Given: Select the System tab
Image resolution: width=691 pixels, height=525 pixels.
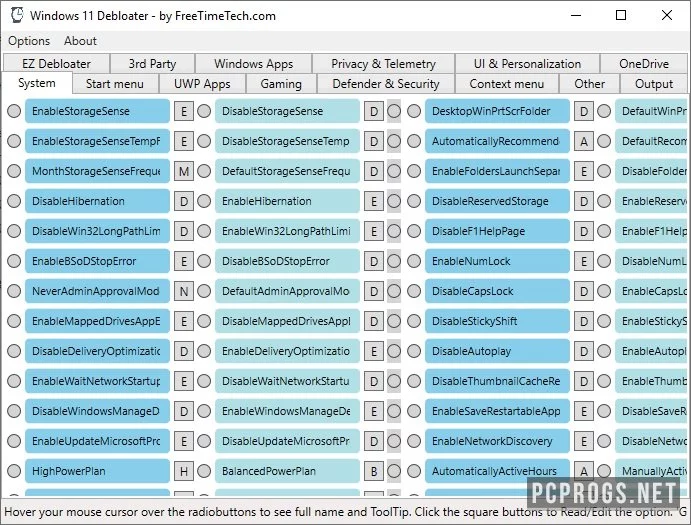Looking at the screenshot, I should [37, 83].
